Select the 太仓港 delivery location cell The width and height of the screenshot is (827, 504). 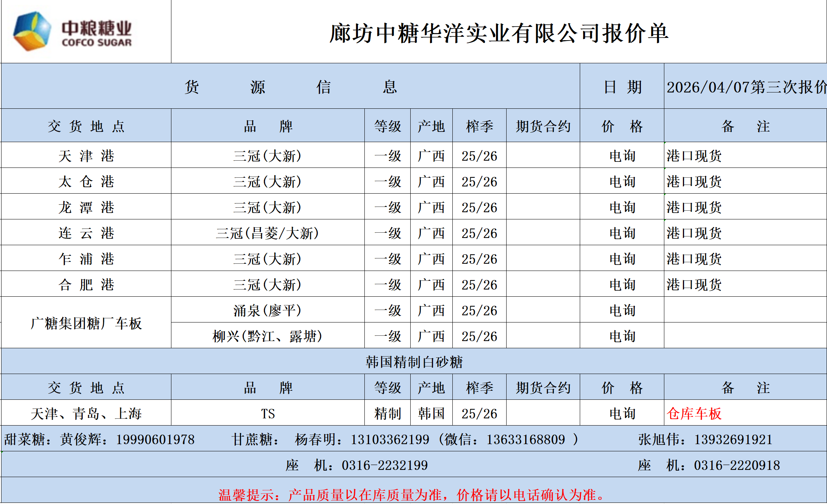click(x=86, y=182)
